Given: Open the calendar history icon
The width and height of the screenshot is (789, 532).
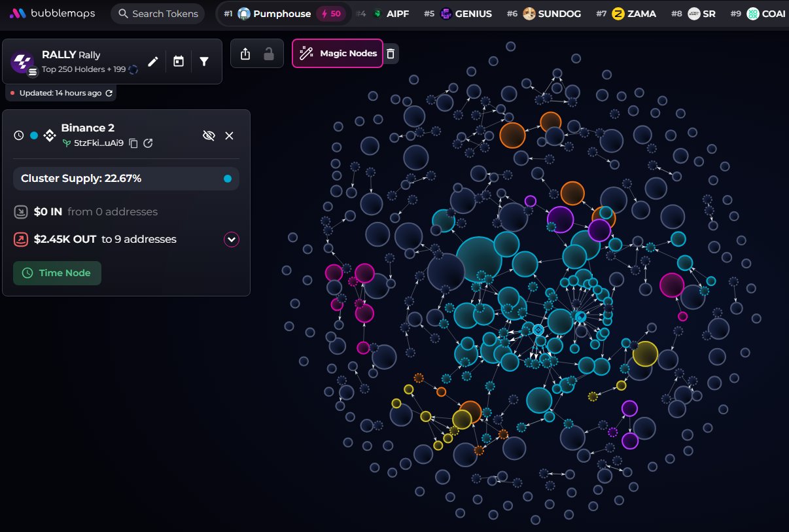Looking at the screenshot, I should pos(179,62).
